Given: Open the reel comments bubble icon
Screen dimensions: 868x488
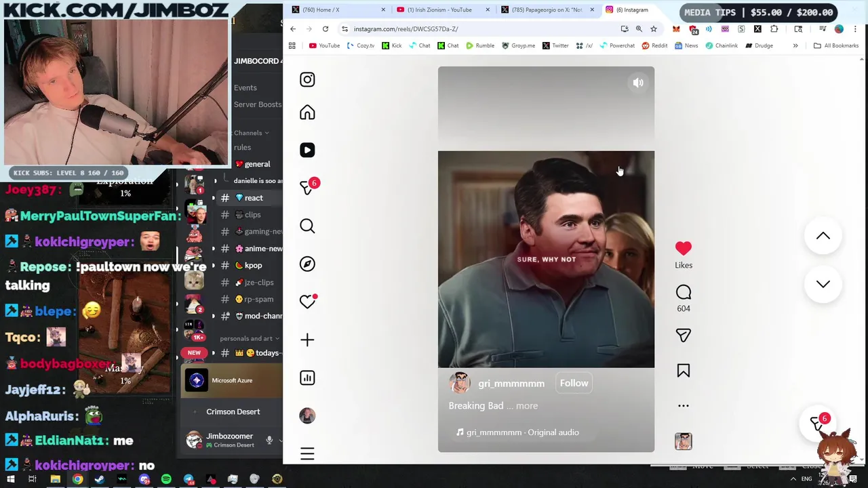Looking at the screenshot, I should coord(684,292).
